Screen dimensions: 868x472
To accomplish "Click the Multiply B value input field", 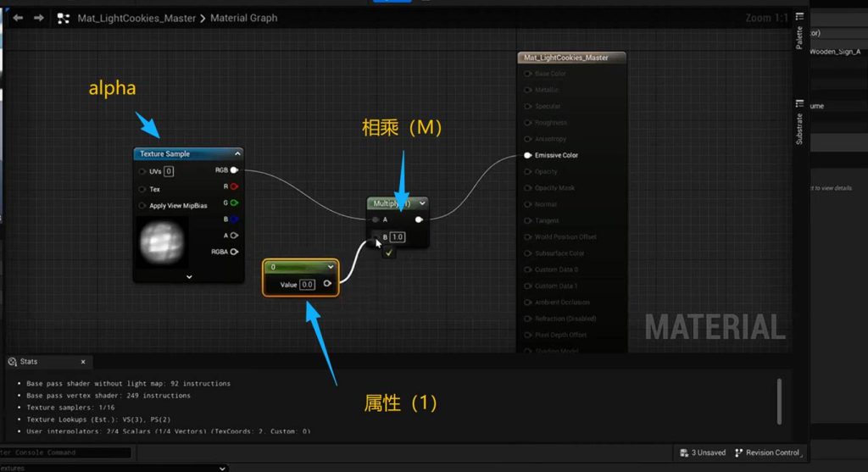I will point(397,237).
